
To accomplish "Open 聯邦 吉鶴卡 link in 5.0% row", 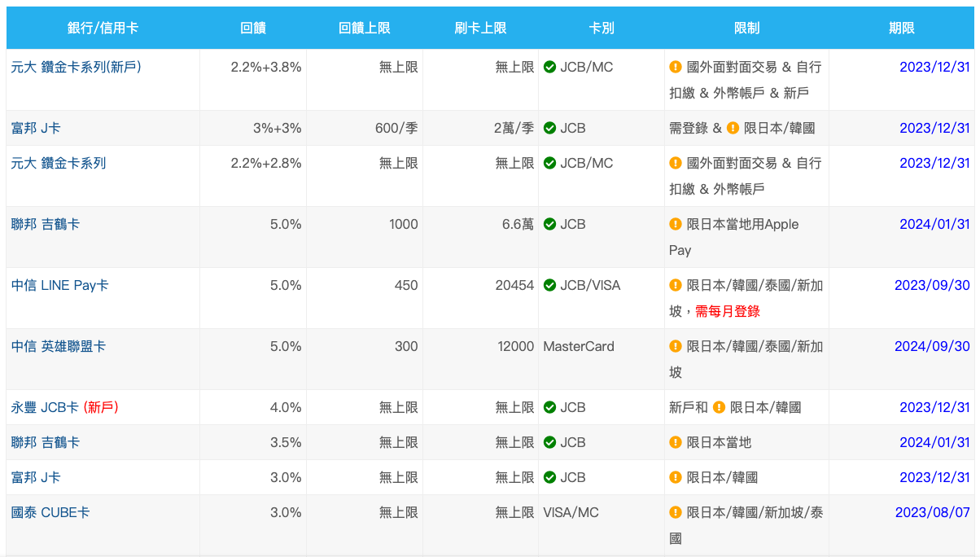I will pyautogui.click(x=46, y=224).
